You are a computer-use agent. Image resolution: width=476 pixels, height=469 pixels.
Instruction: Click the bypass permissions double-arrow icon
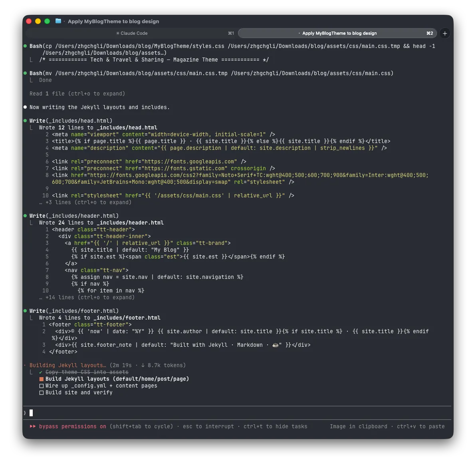click(33, 426)
